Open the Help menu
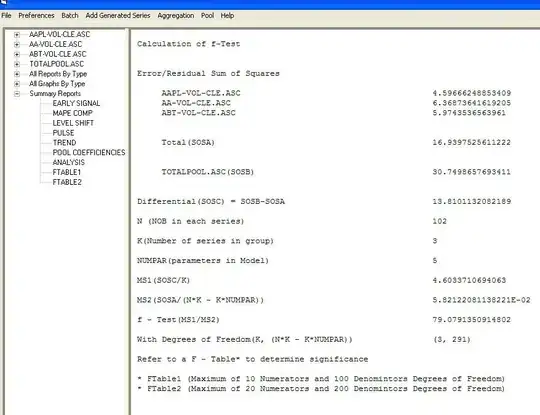 coord(227,15)
